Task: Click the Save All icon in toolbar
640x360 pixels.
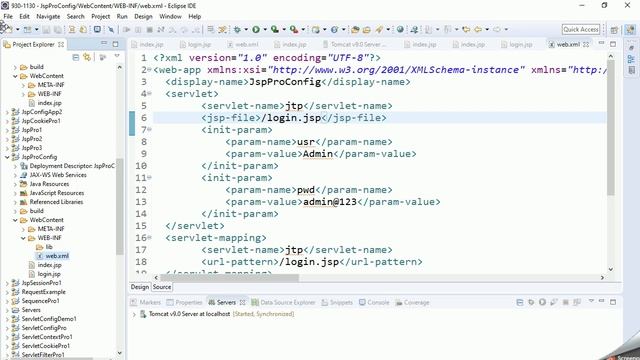Action: 58,30
